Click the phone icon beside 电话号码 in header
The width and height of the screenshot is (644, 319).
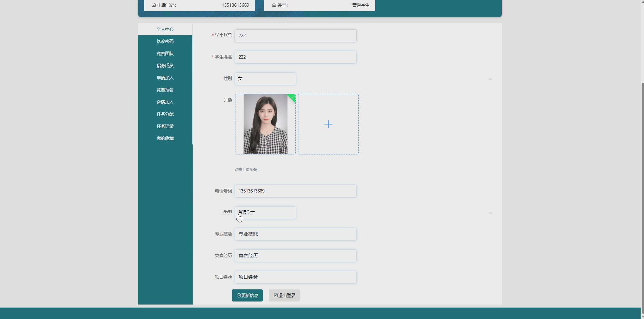pyautogui.click(x=154, y=5)
